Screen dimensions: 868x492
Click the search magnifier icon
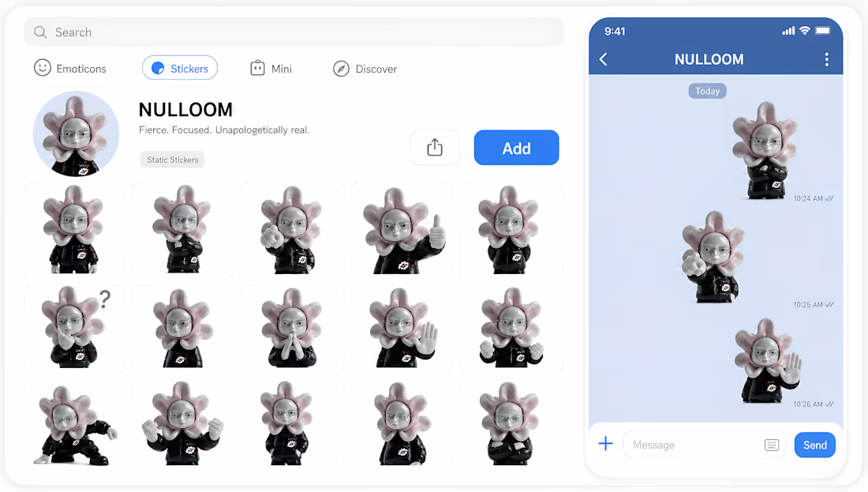(x=40, y=32)
